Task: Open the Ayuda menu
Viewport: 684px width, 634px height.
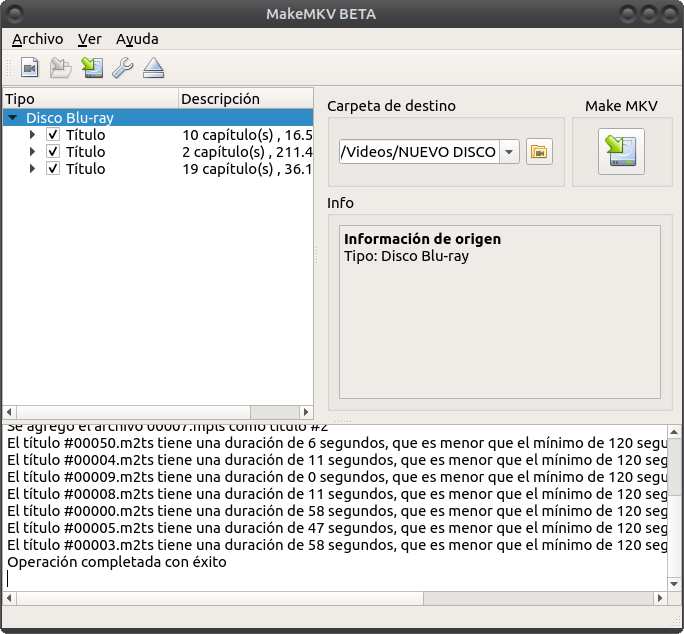Action: tap(137, 39)
